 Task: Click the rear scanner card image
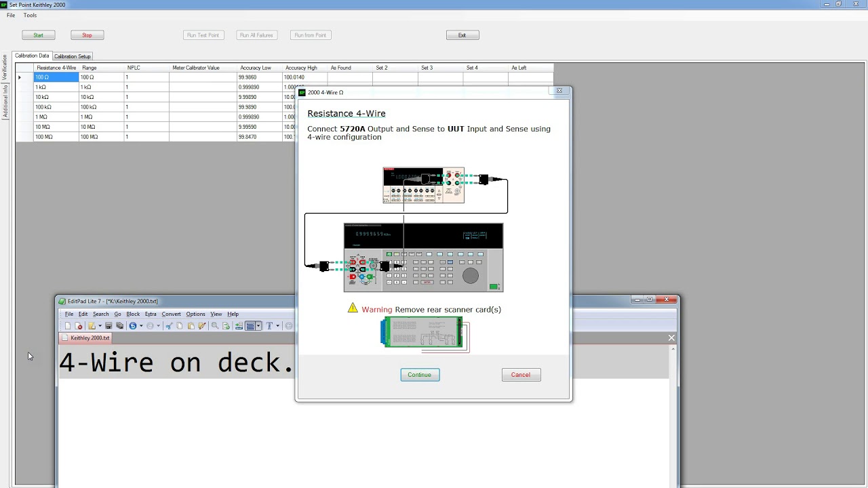click(425, 333)
